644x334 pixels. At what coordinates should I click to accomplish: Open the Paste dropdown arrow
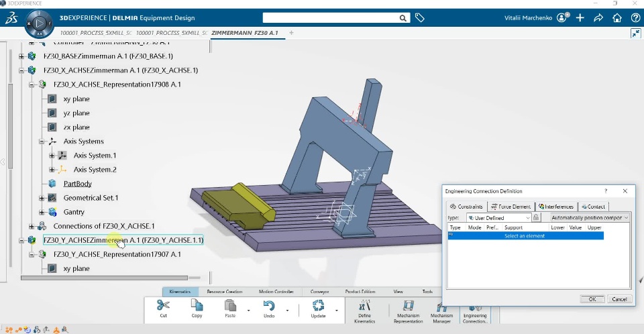coord(248,310)
